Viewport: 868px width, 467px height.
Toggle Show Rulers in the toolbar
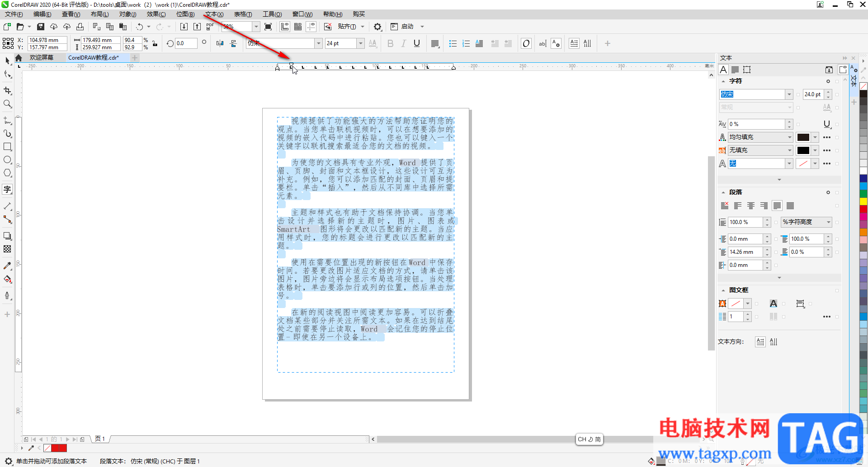point(285,27)
